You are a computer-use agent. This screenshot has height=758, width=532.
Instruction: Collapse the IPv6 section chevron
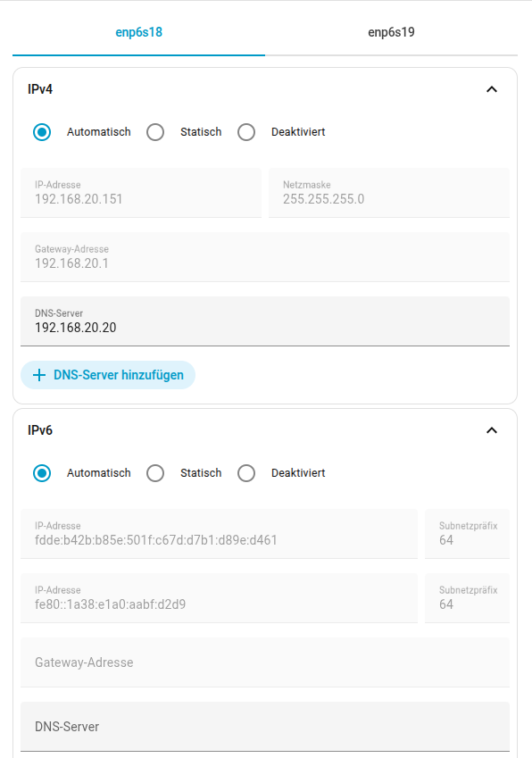(x=492, y=430)
